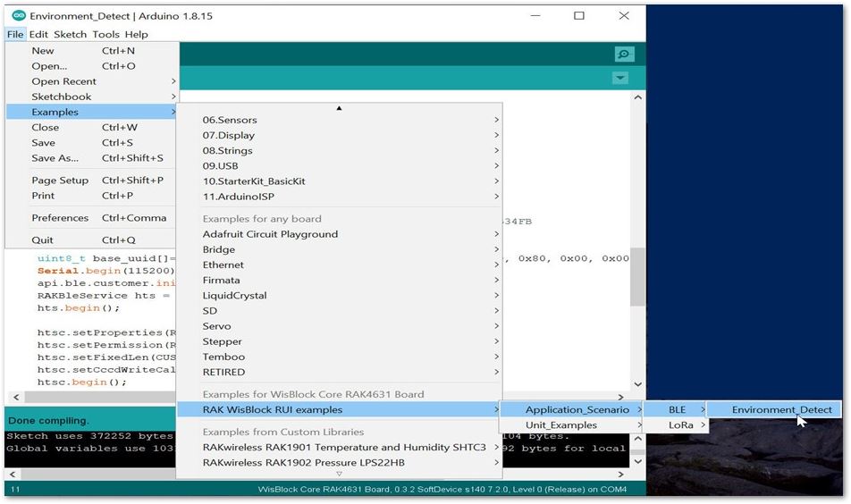Select RAK WisBlock RUI examples

point(339,409)
